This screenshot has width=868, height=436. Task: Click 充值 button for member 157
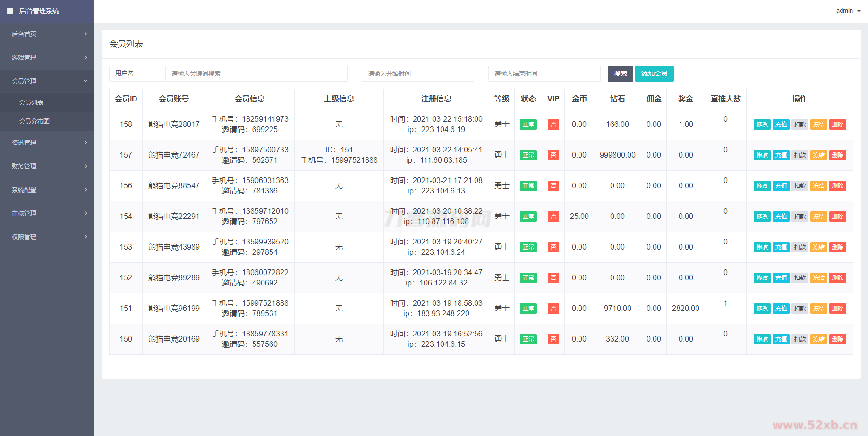point(781,155)
